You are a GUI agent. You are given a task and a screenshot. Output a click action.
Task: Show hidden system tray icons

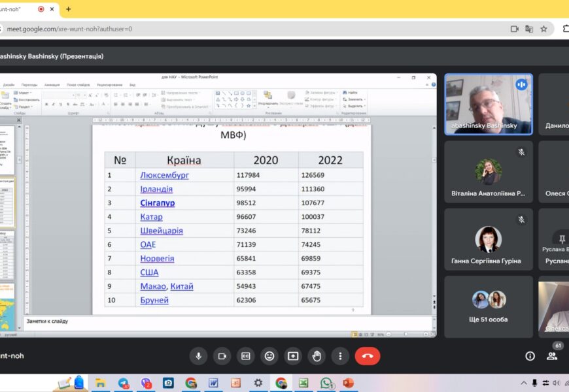tap(523, 383)
